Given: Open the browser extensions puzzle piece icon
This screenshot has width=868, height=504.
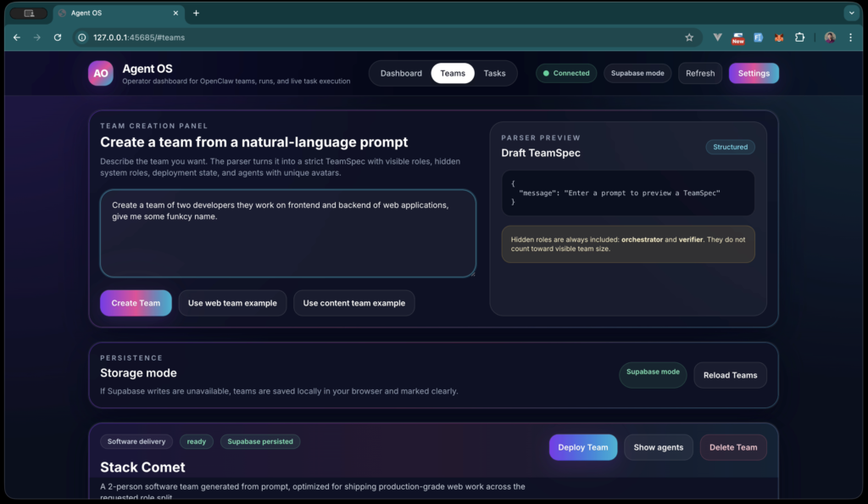Looking at the screenshot, I should pyautogui.click(x=799, y=37).
